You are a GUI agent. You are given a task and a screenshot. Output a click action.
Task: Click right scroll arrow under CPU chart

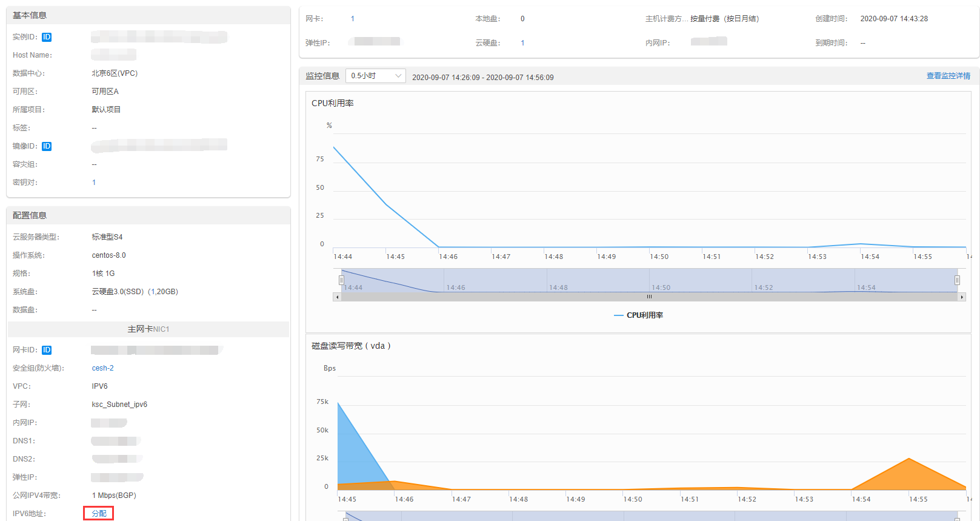962,297
